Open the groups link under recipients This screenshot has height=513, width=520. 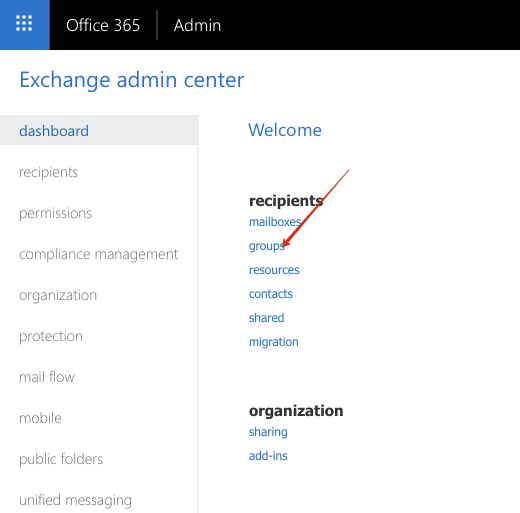click(267, 246)
